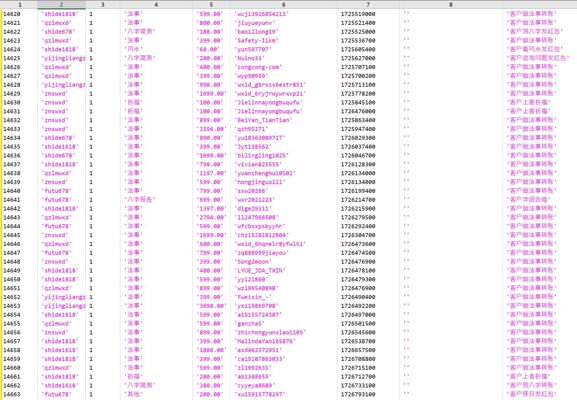Click the '2794.00' amount in row 14643
This screenshot has height=400, width=577.
pyautogui.click(x=212, y=217)
